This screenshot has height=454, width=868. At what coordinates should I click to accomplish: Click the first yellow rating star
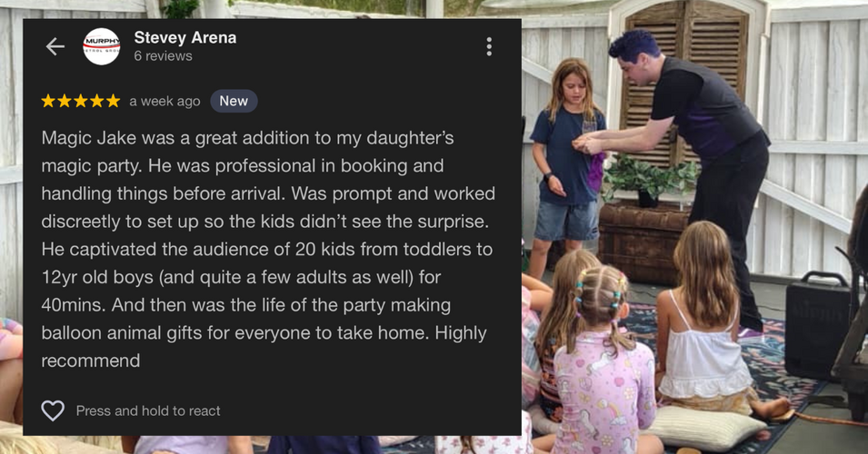[48, 101]
